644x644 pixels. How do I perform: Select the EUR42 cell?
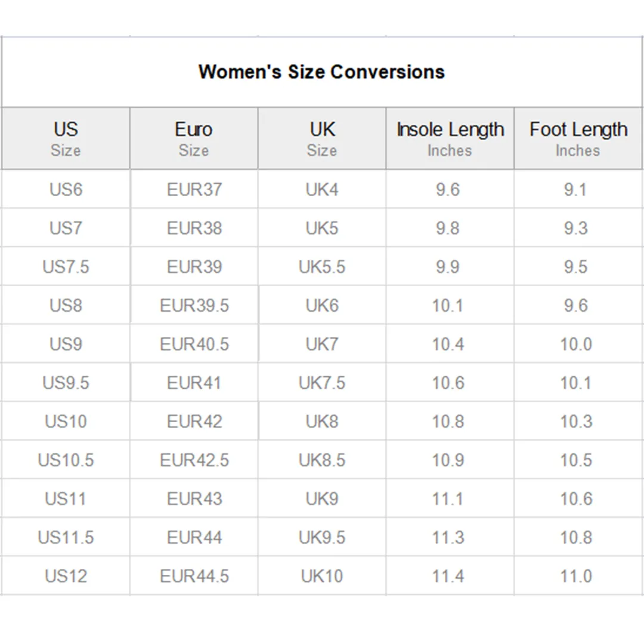(194, 422)
